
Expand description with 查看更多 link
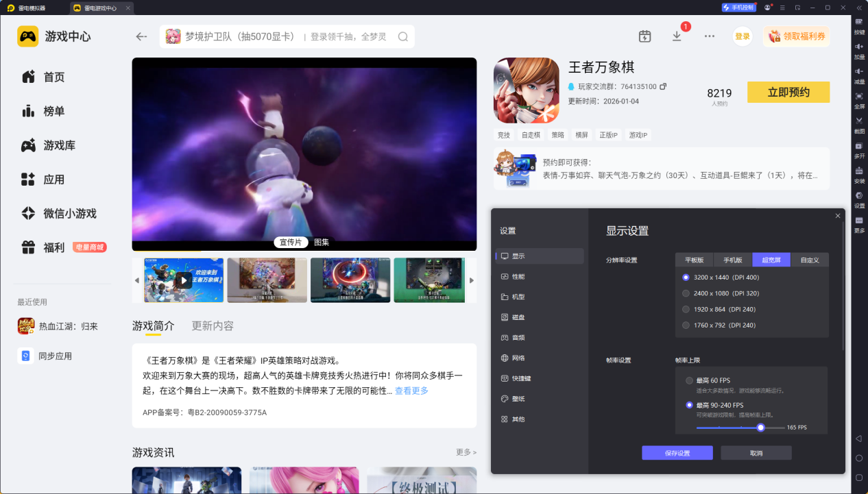point(411,391)
